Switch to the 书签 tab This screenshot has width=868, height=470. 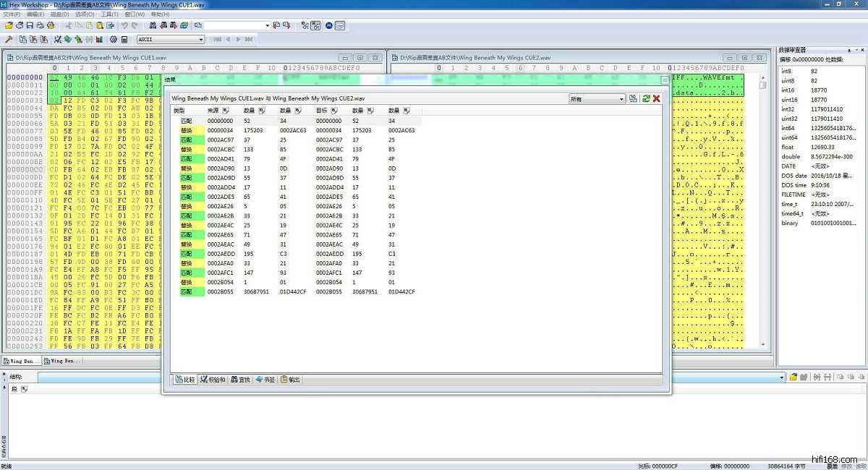click(265, 380)
